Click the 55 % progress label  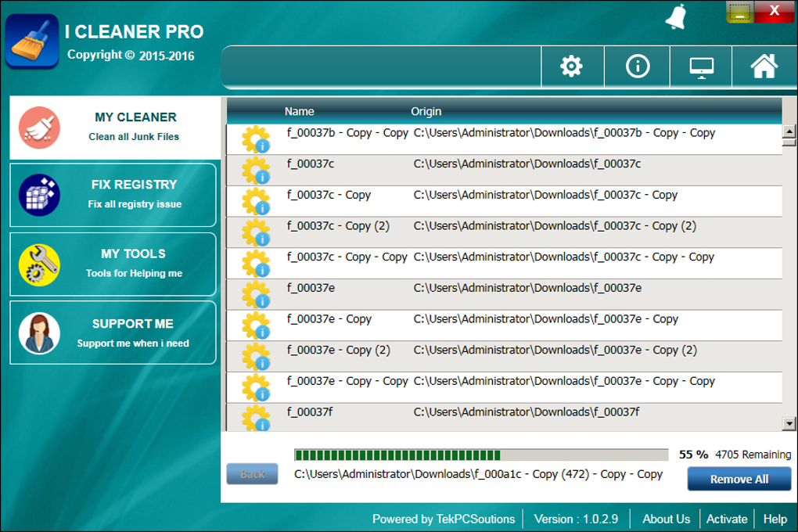pos(693,455)
